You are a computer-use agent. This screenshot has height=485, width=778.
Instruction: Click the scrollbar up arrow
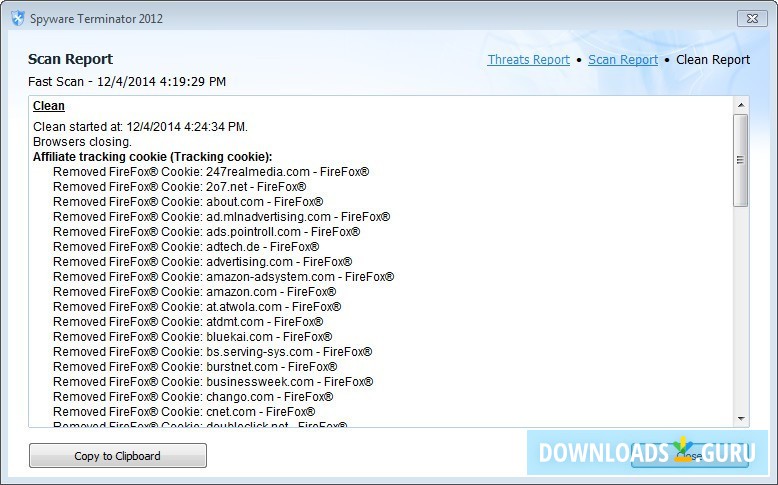(x=741, y=105)
